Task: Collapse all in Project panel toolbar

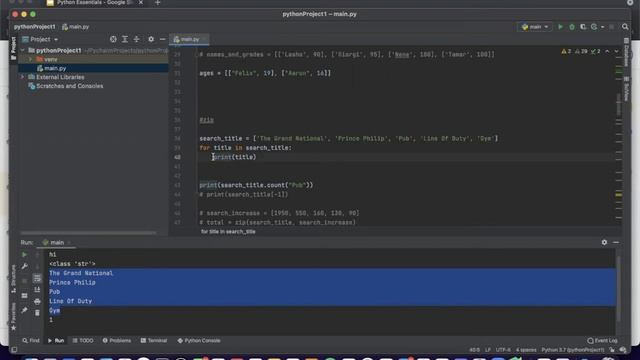Action: (x=137, y=39)
